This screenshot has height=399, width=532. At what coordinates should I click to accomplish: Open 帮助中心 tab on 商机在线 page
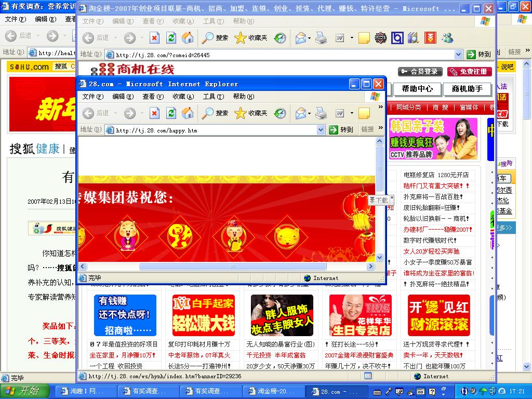click(417, 89)
